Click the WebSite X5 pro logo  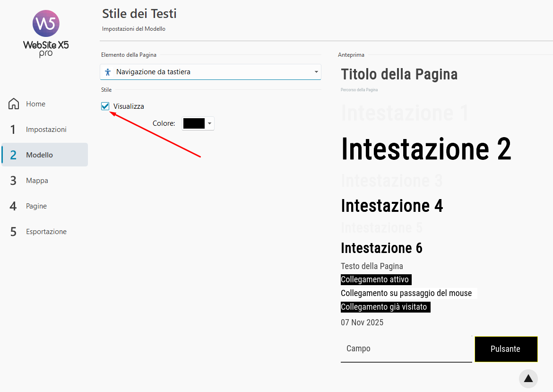pyautogui.click(x=46, y=33)
